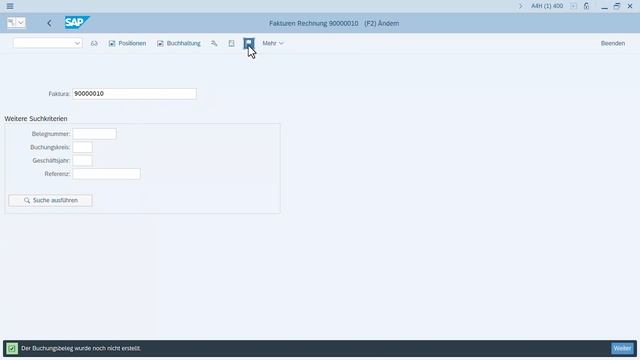The width and height of the screenshot is (640, 360).
Task: Click the lock icon in the title bar
Action: coord(587,6)
